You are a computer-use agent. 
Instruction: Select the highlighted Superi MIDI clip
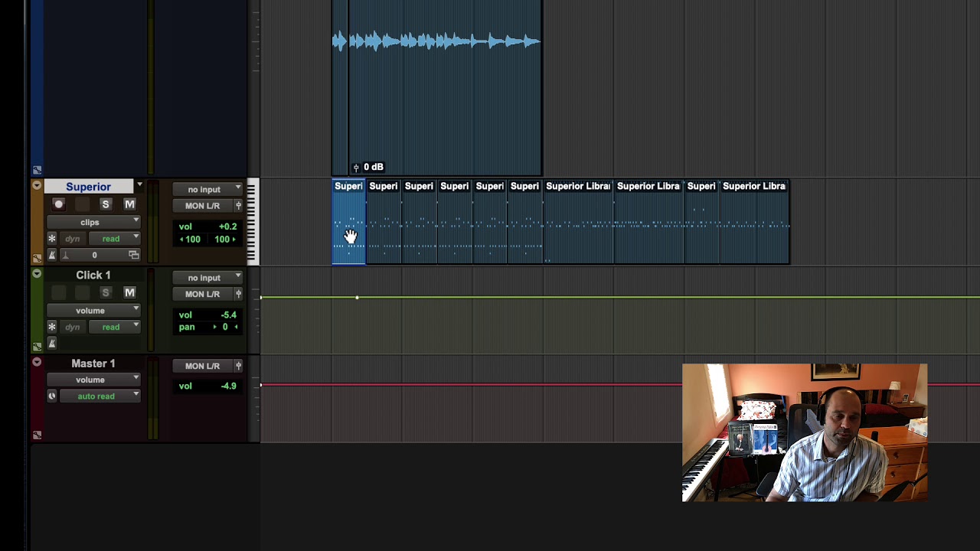pos(349,222)
